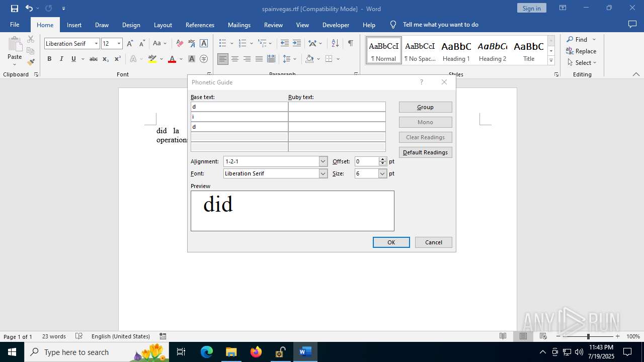The height and width of the screenshot is (362, 644).
Task: Click Align Right icon
Action: 247,59
